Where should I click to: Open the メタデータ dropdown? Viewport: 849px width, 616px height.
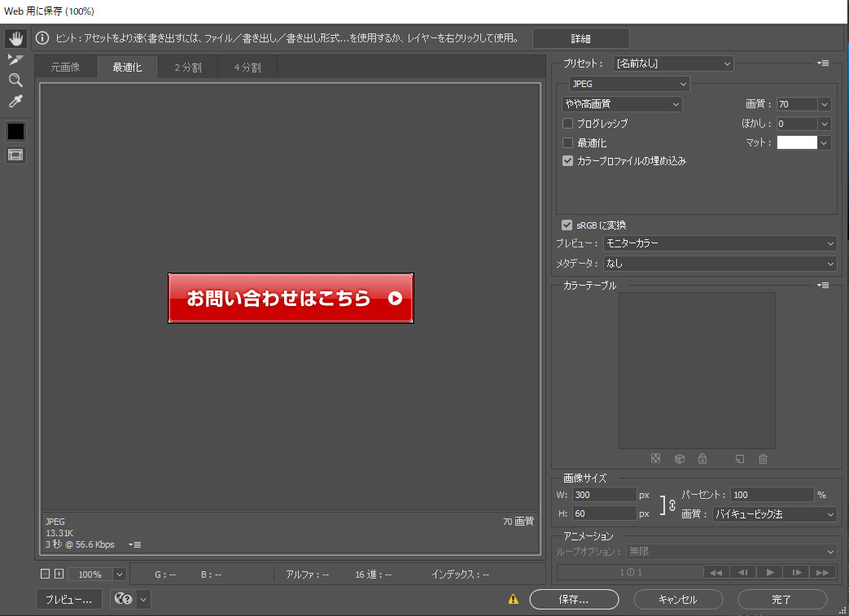click(x=720, y=264)
